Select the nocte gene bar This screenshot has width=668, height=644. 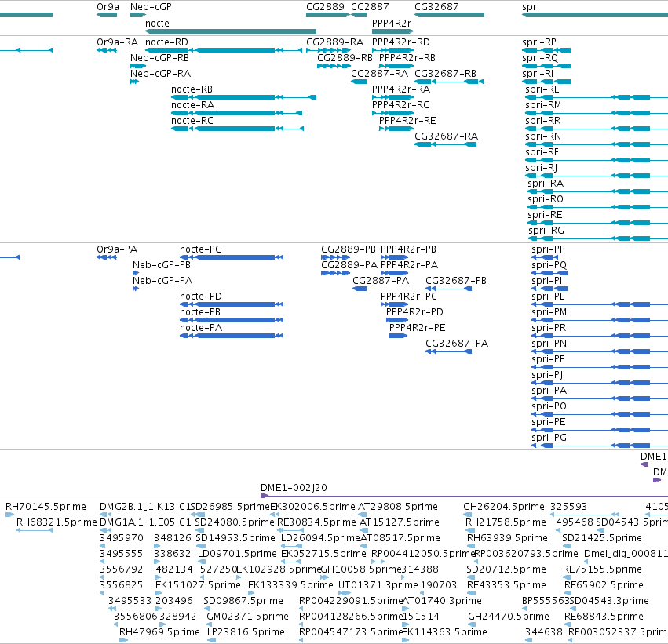(231, 31)
